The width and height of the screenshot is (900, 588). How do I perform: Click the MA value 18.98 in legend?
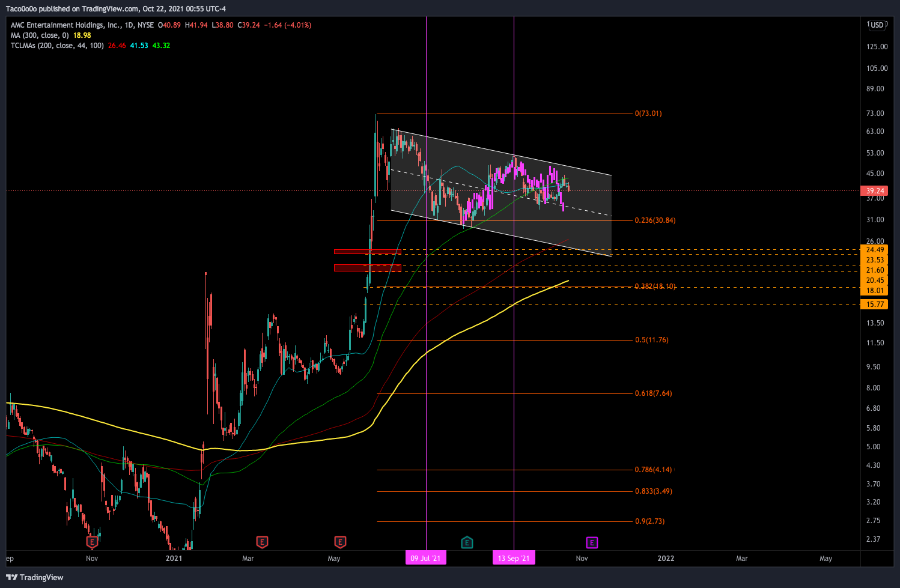[82, 35]
